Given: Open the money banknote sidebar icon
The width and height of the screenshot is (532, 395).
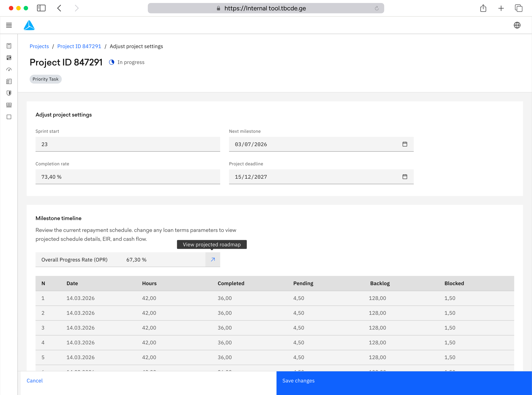Looking at the screenshot, I should (x=9, y=105).
